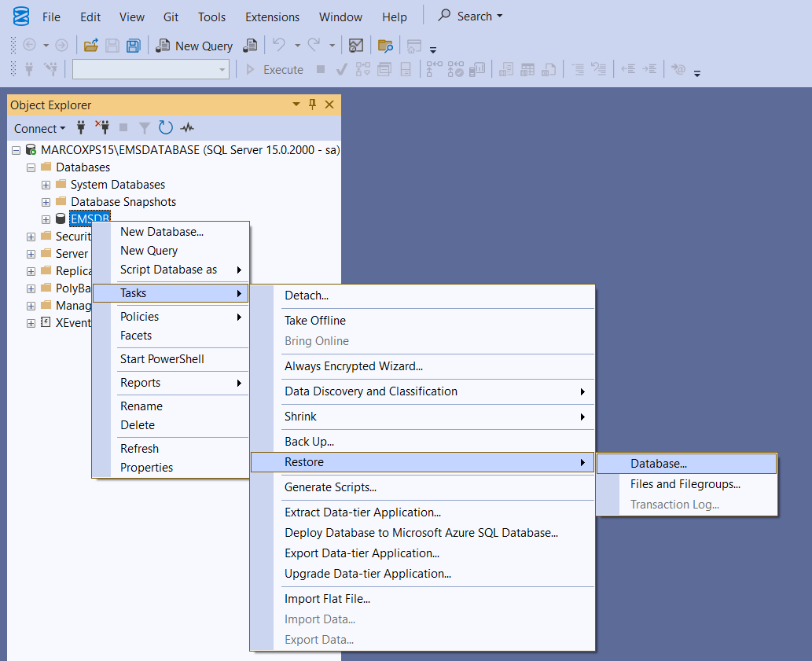Image resolution: width=812 pixels, height=661 pixels.
Task: Click the Open File folder icon
Action: click(91, 46)
